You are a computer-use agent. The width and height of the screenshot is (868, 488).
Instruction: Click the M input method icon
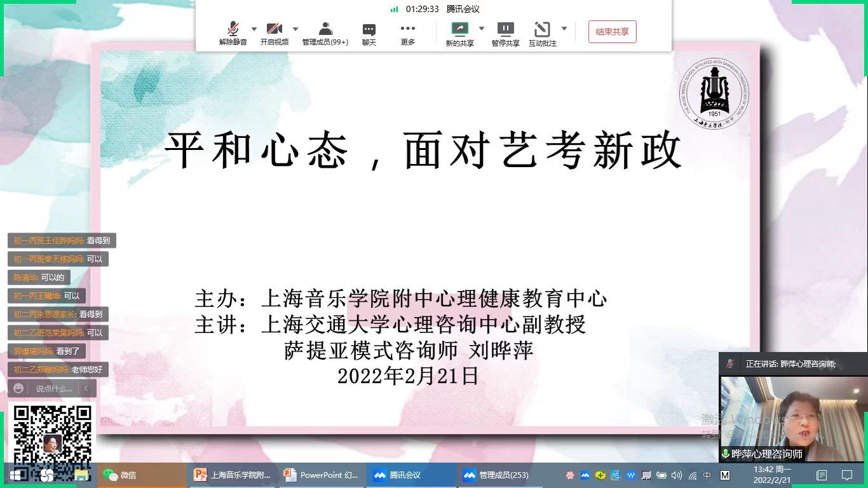tap(725, 475)
